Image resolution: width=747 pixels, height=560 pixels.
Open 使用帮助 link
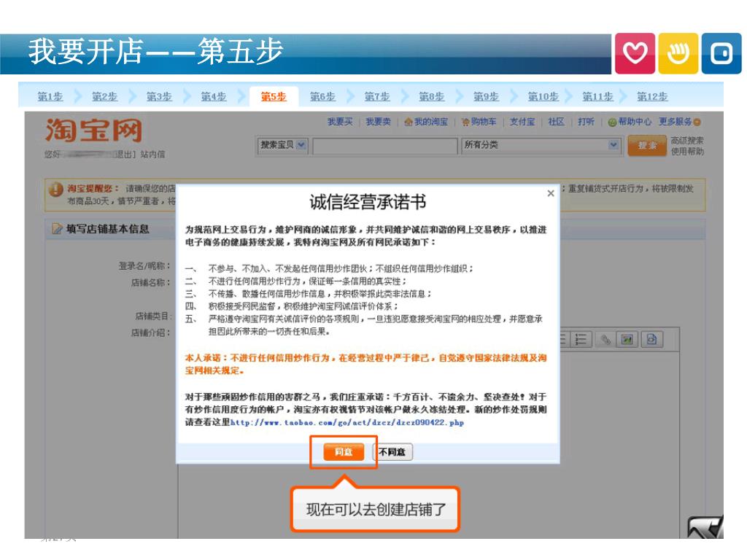click(687, 152)
